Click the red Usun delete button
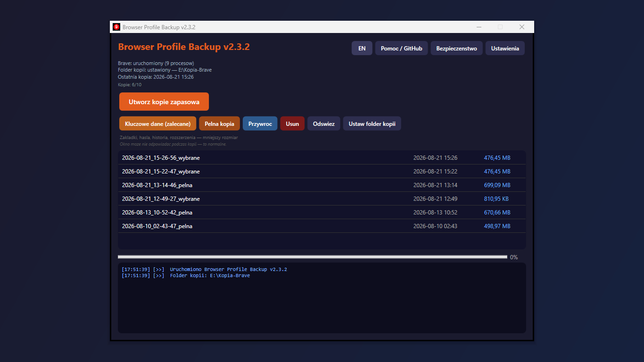 tap(292, 123)
